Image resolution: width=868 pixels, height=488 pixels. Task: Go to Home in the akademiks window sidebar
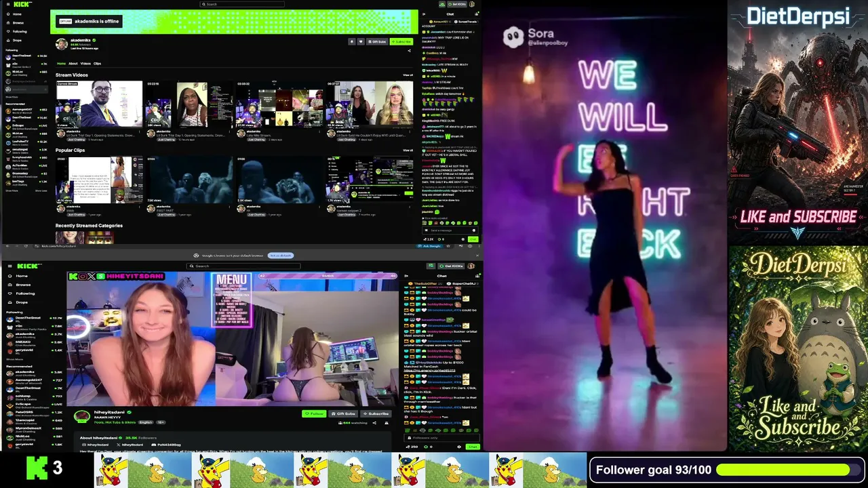(16, 14)
